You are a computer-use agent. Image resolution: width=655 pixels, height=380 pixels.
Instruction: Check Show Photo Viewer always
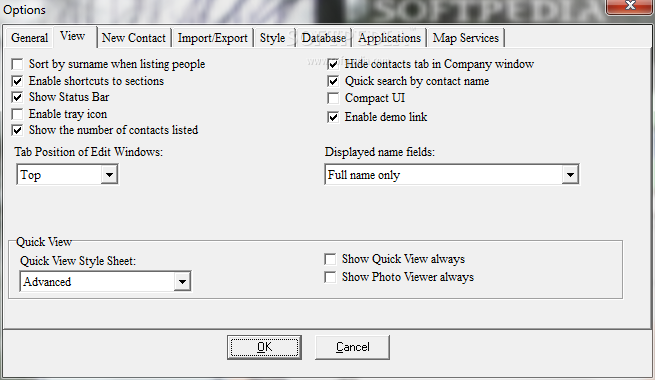330,277
